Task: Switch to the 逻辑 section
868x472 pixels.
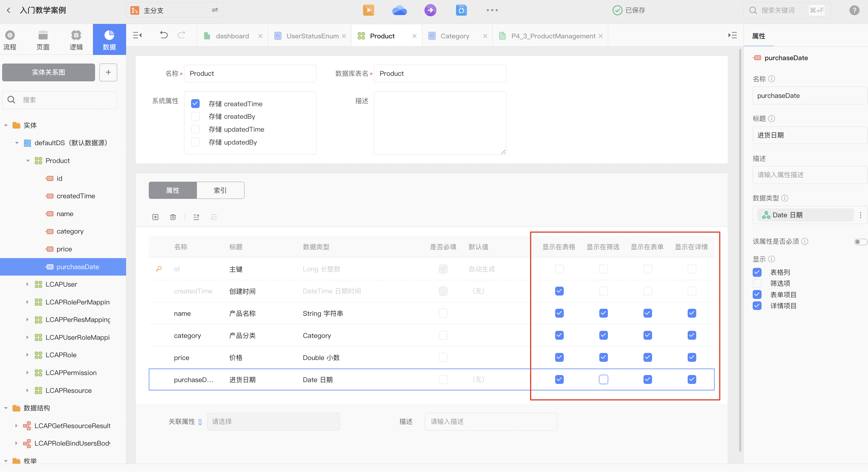Action: 76,40
